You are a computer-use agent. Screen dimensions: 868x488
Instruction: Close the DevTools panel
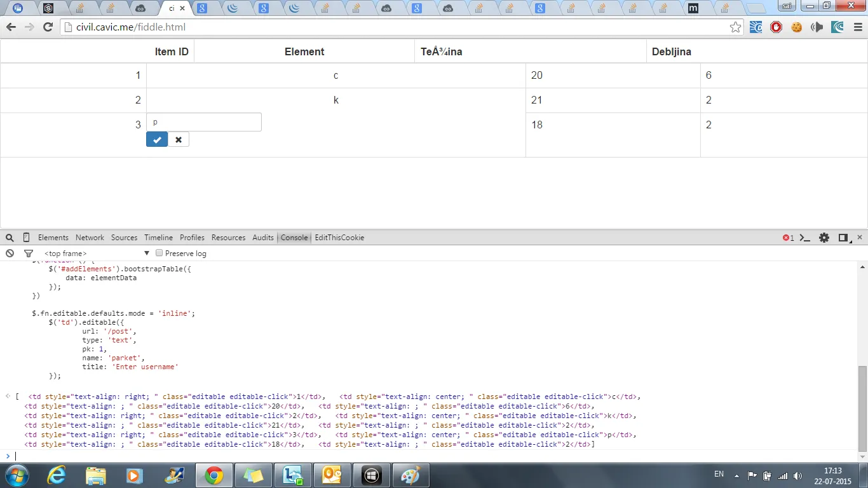click(860, 237)
